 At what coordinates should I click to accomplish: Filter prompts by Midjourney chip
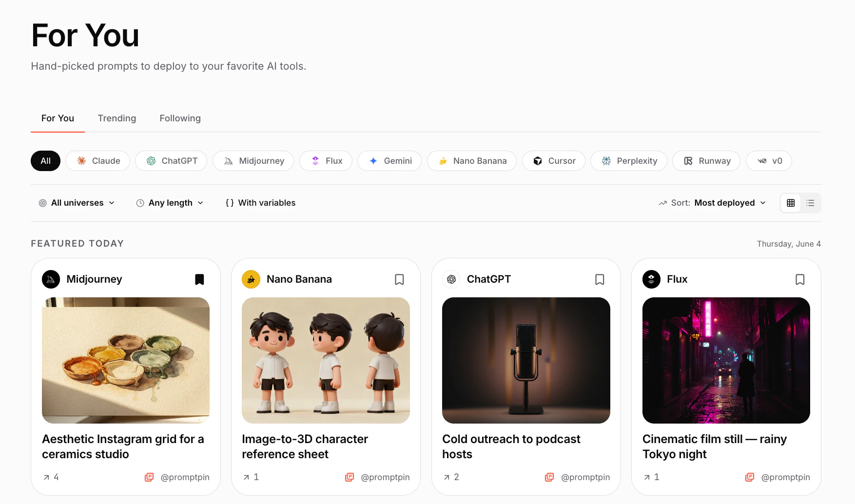point(253,161)
